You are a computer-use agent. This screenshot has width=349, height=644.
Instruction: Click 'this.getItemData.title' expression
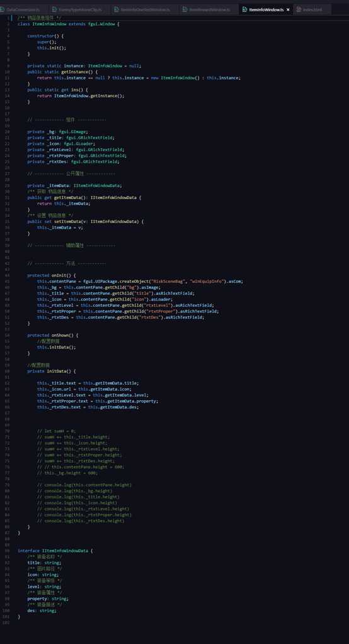(111, 382)
